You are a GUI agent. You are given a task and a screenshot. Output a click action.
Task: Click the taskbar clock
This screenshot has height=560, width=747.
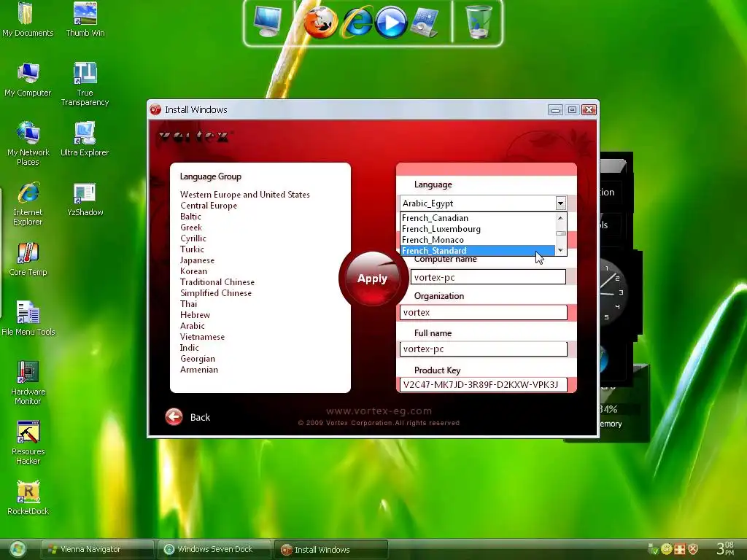point(725,548)
